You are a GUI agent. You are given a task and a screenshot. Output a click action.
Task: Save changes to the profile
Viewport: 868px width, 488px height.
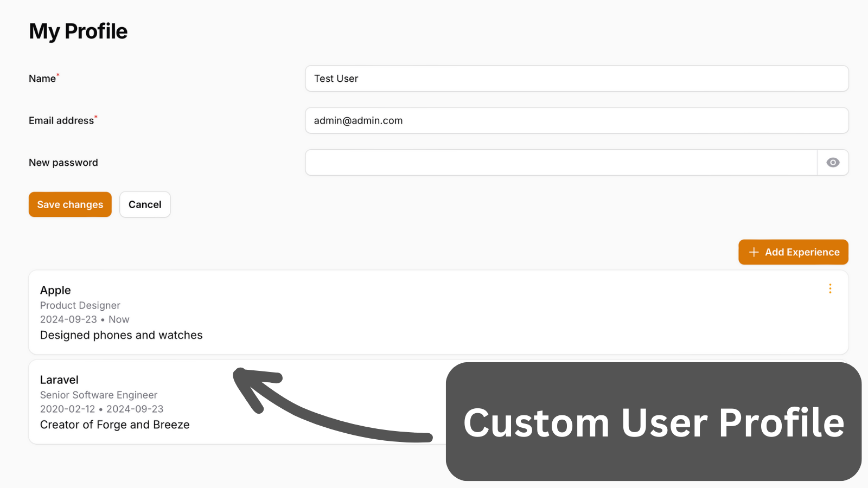tap(70, 204)
